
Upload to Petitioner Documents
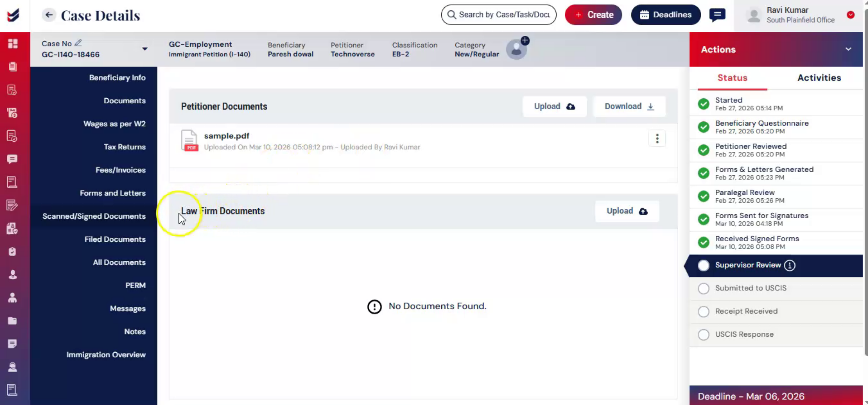[554, 106]
